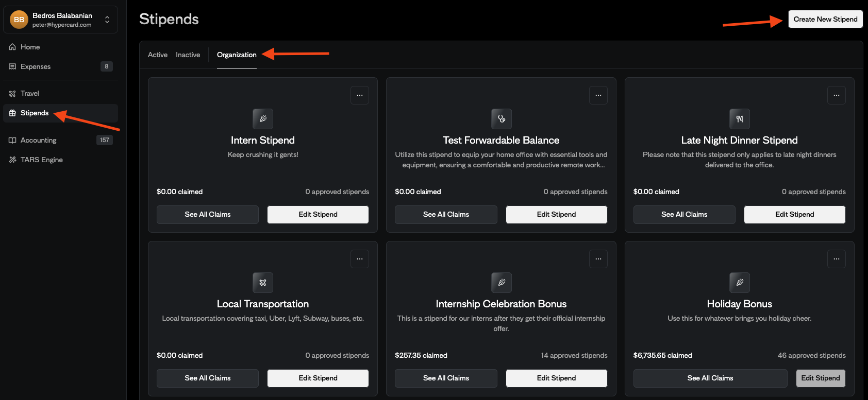Switch to the Inactive tab
Screen dimensions: 868x400
188,55
